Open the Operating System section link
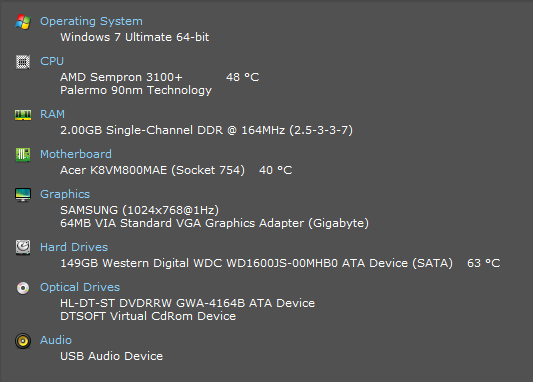 click(x=91, y=21)
